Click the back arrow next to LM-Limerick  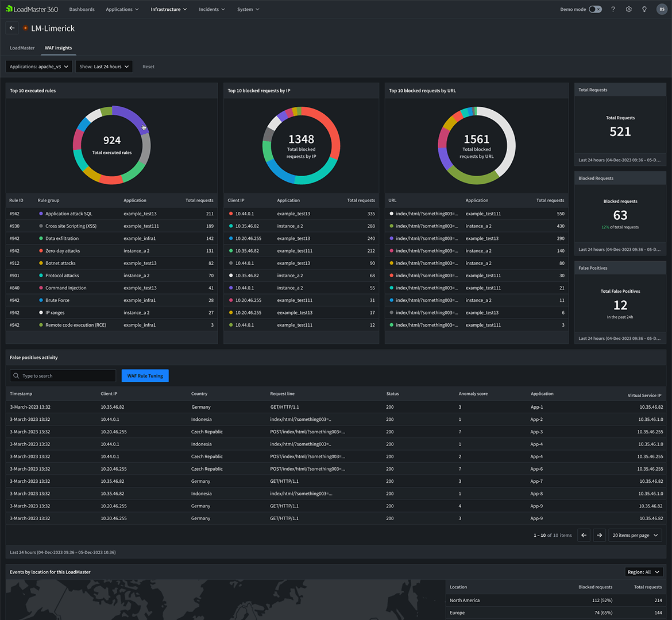[x=12, y=28]
